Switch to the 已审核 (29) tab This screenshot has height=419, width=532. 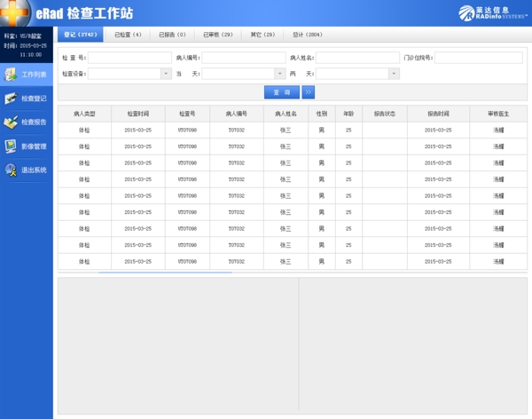218,35
